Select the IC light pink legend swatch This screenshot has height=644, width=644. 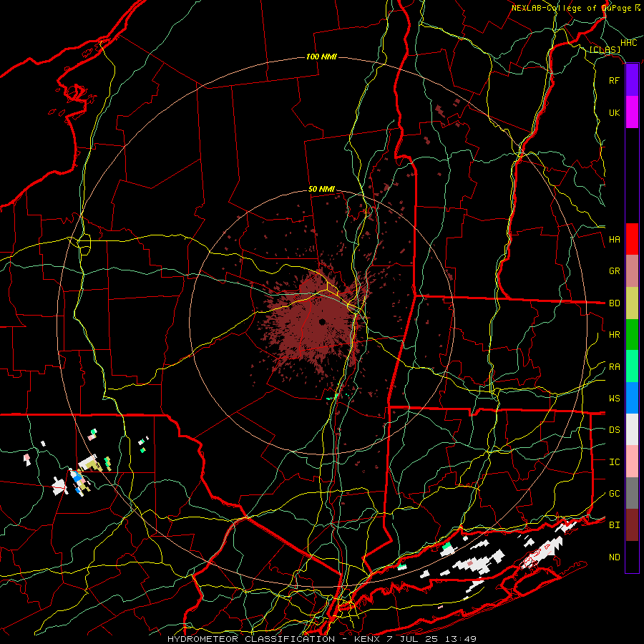632,462
